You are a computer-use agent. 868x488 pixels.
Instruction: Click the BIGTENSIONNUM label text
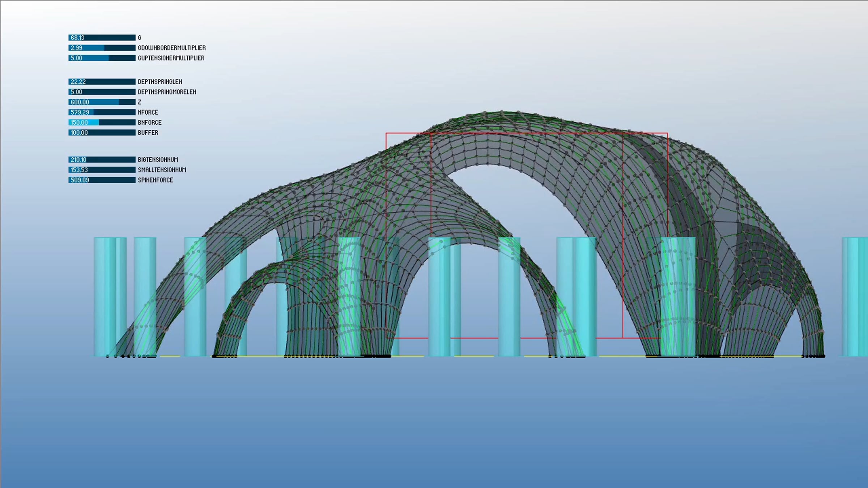[x=158, y=159]
